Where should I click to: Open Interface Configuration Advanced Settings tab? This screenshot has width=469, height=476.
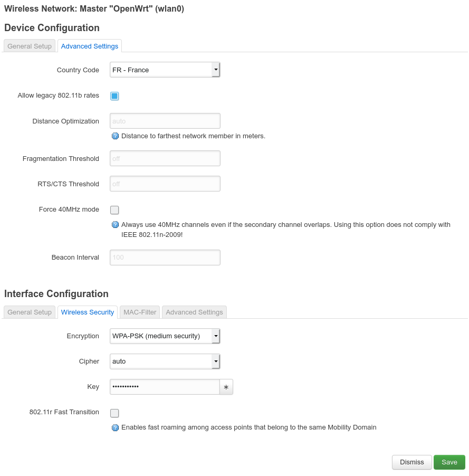pyautogui.click(x=194, y=312)
